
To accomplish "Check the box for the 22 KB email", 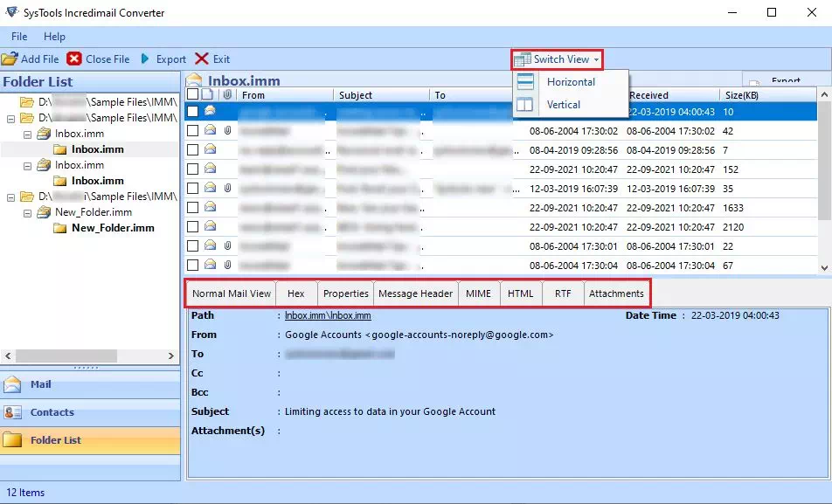I will 192,245.
